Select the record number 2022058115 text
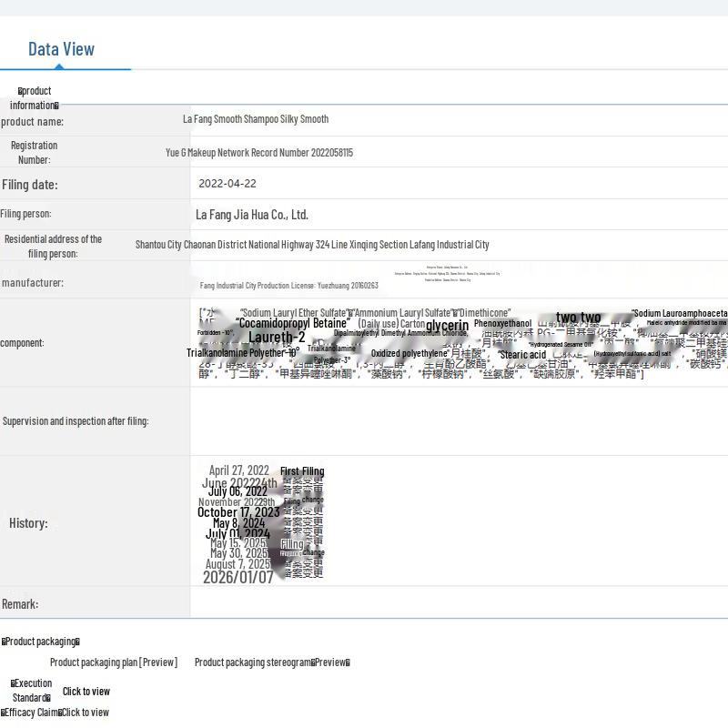 [258, 153]
